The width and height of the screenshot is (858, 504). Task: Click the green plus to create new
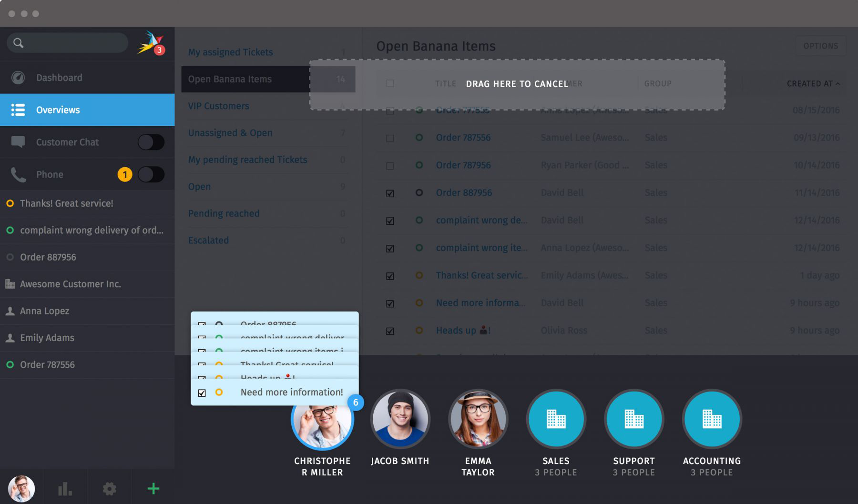point(153,489)
